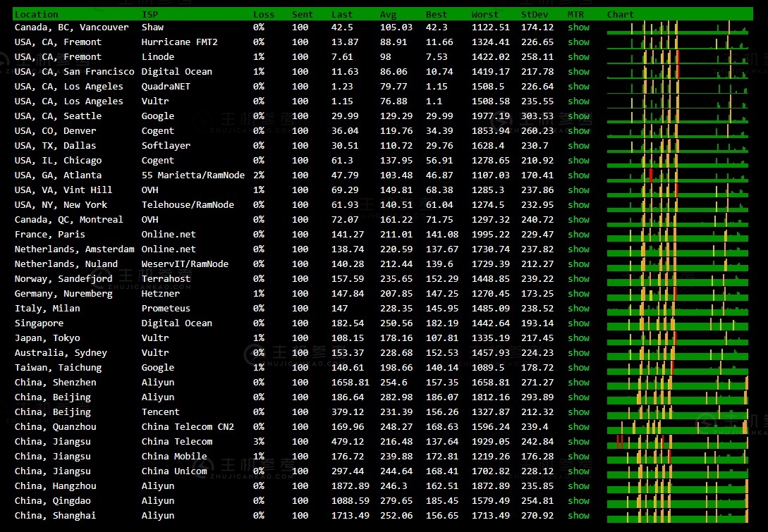Click 'show' for Milan Prometeus row
768x532 pixels.
tap(578, 309)
